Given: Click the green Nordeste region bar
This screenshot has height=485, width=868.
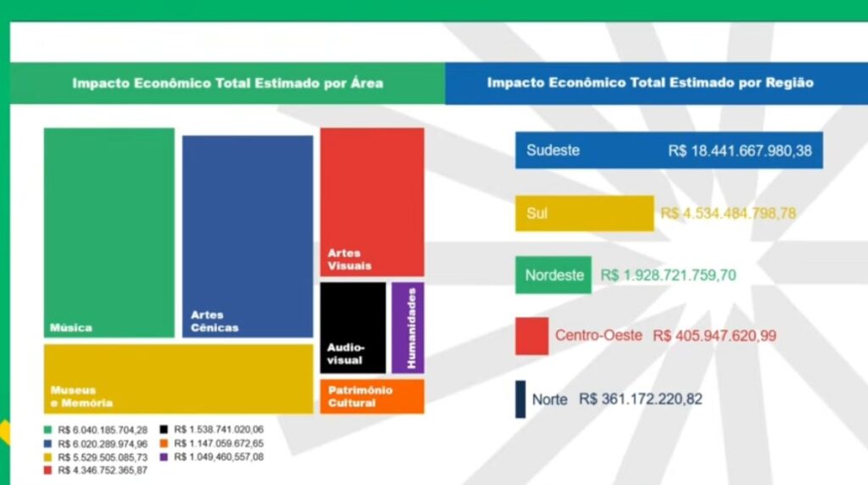Looking at the screenshot, I should click(553, 275).
